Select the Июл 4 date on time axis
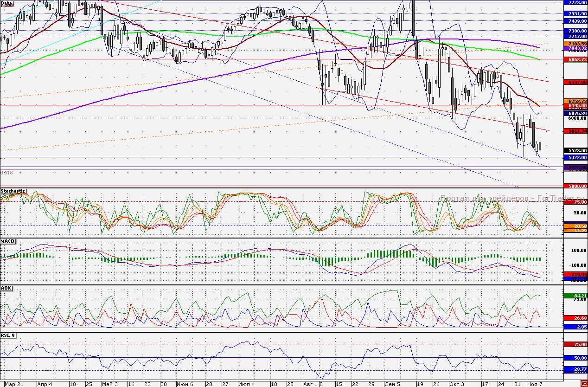 pos(246,384)
